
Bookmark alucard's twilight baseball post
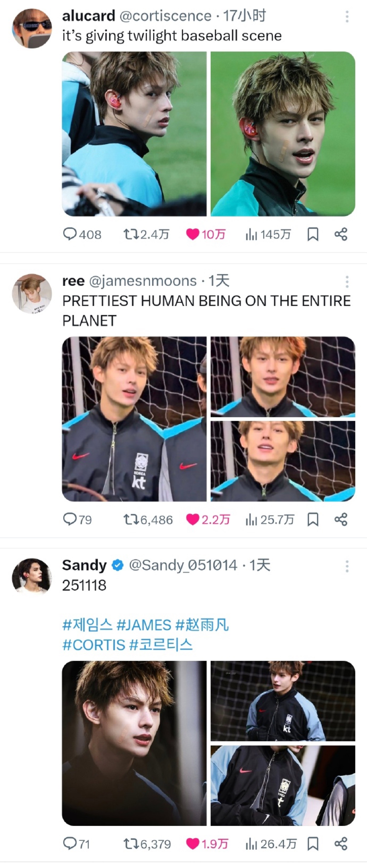point(313,234)
